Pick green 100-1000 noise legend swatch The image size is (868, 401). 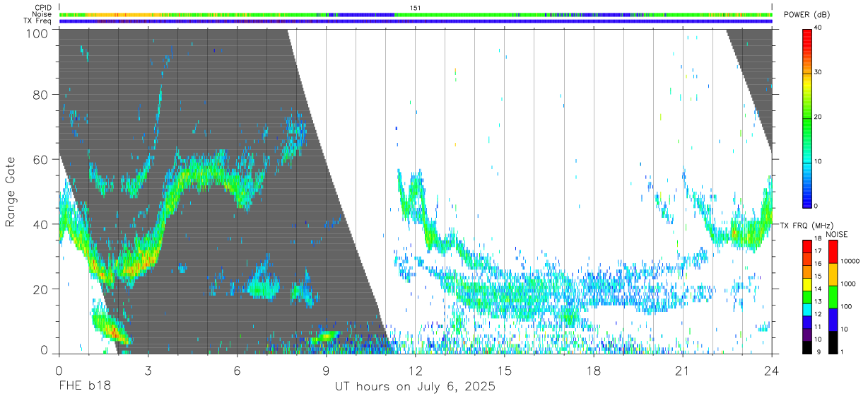[833, 296]
